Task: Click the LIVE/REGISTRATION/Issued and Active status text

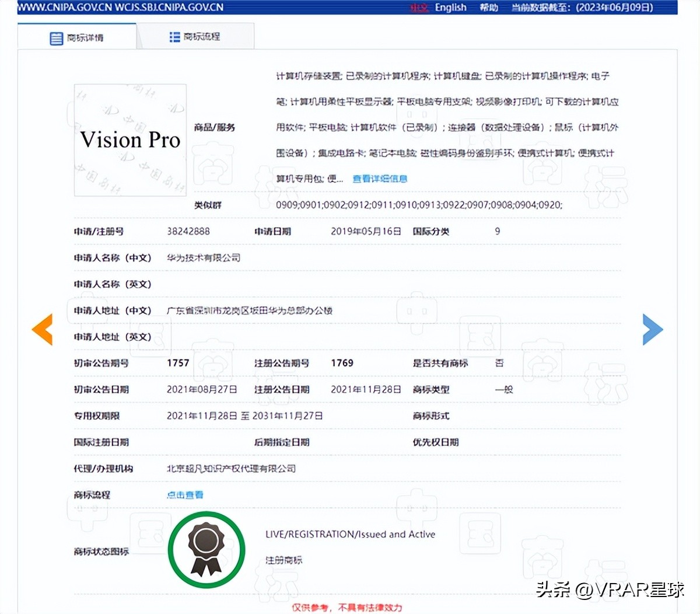Action: pos(351,533)
